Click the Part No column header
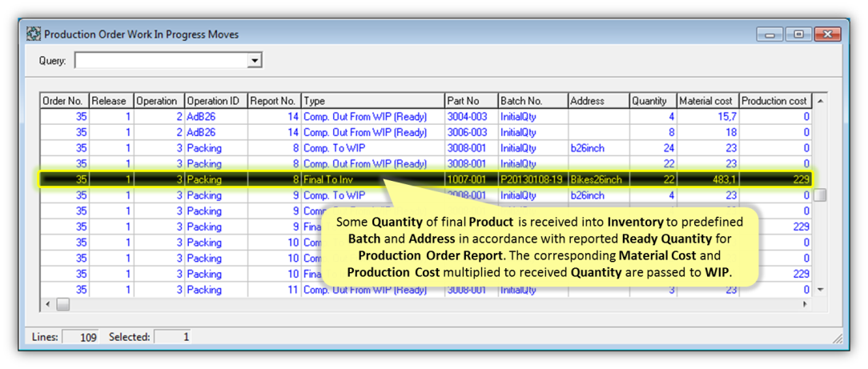This screenshot has height=369, width=868. tap(470, 101)
